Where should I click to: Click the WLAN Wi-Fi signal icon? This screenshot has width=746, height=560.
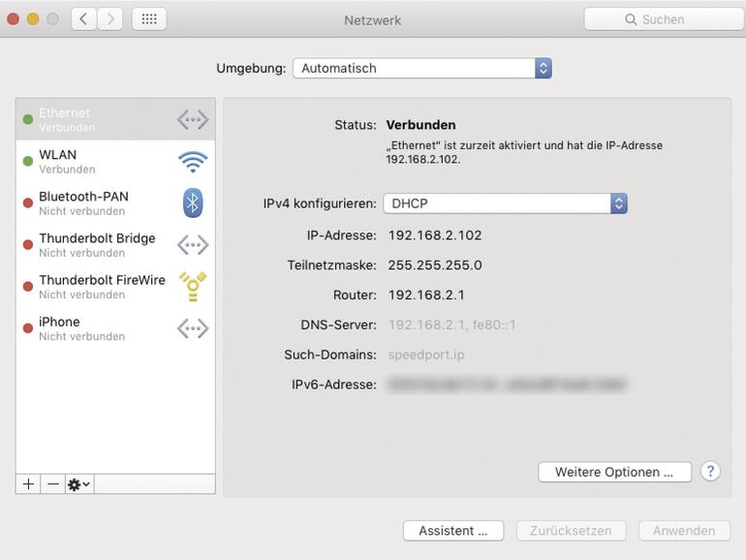[x=193, y=162]
